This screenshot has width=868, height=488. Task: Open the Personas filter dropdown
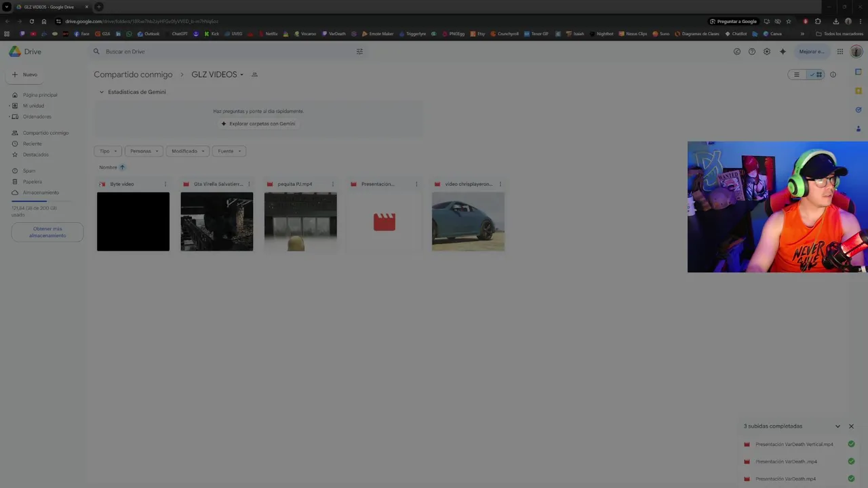click(144, 151)
